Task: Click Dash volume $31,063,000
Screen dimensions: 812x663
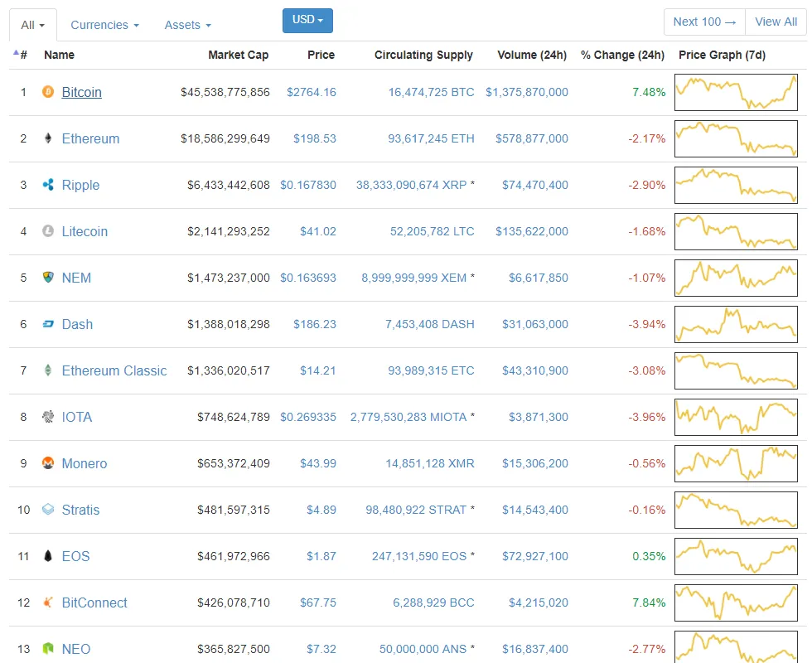Action: point(535,324)
